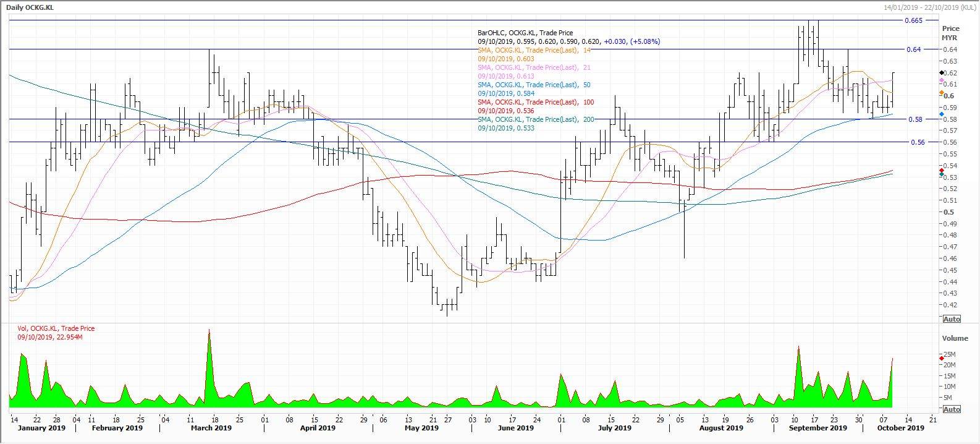Select the BarOHLC OCKG.KL Trade Price legend
980x444 pixels.
(x=525, y=33)
